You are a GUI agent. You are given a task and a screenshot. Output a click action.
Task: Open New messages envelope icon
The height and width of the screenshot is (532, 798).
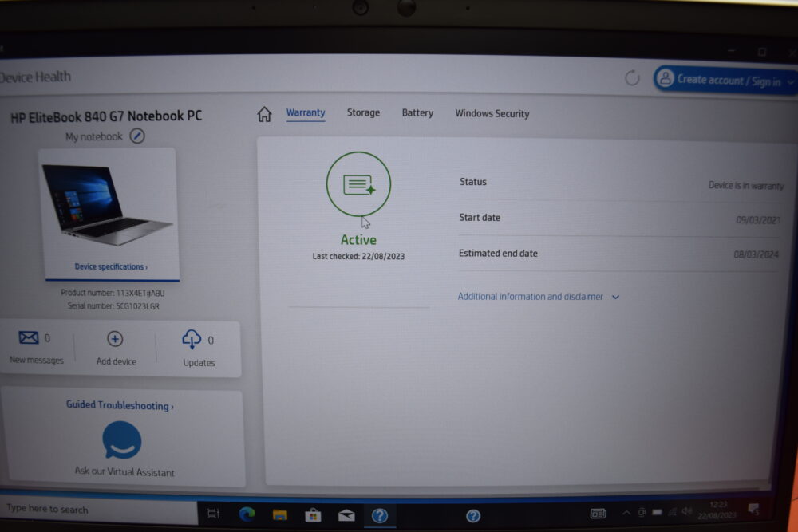pos(29,337)
